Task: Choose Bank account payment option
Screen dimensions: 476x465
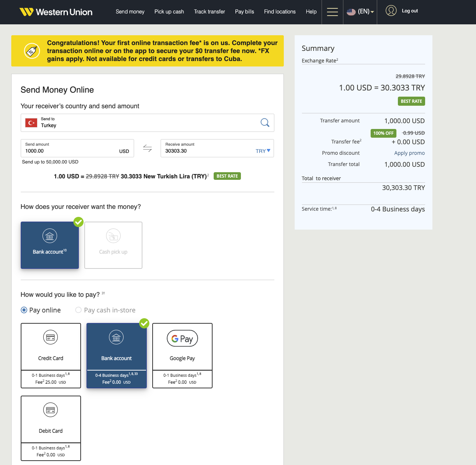Action: pos(117,356)
